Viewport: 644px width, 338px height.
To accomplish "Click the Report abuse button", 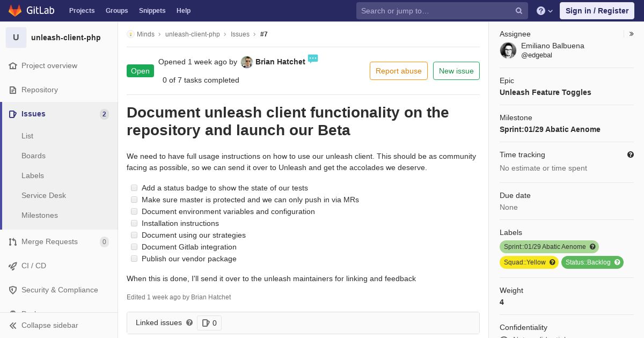I will pyautogui.click(x=399, y=71).
